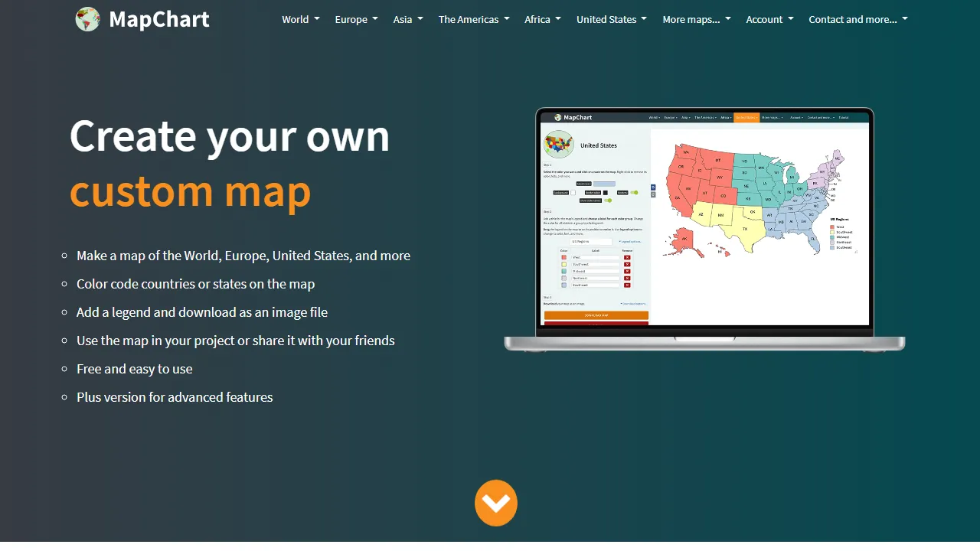980x551 pixels.
Task: Open the Account dropdown
Action: click(769, 19)
